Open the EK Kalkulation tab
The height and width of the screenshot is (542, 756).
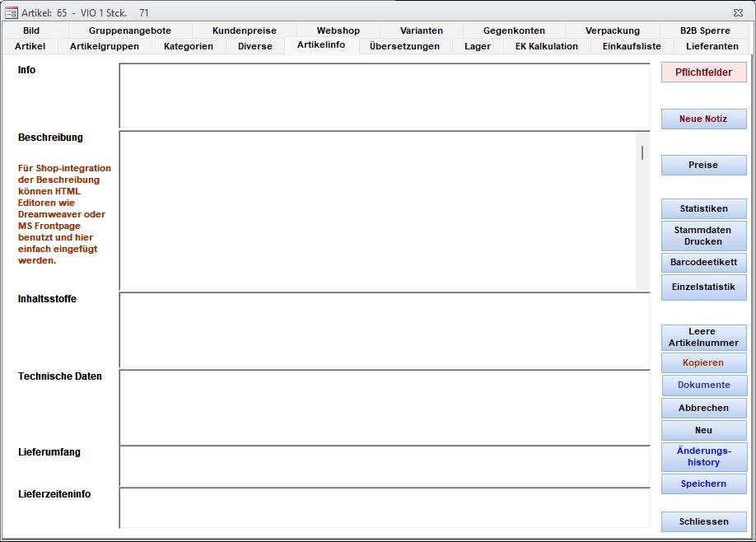pyautogui.click(x=546, y=46)
